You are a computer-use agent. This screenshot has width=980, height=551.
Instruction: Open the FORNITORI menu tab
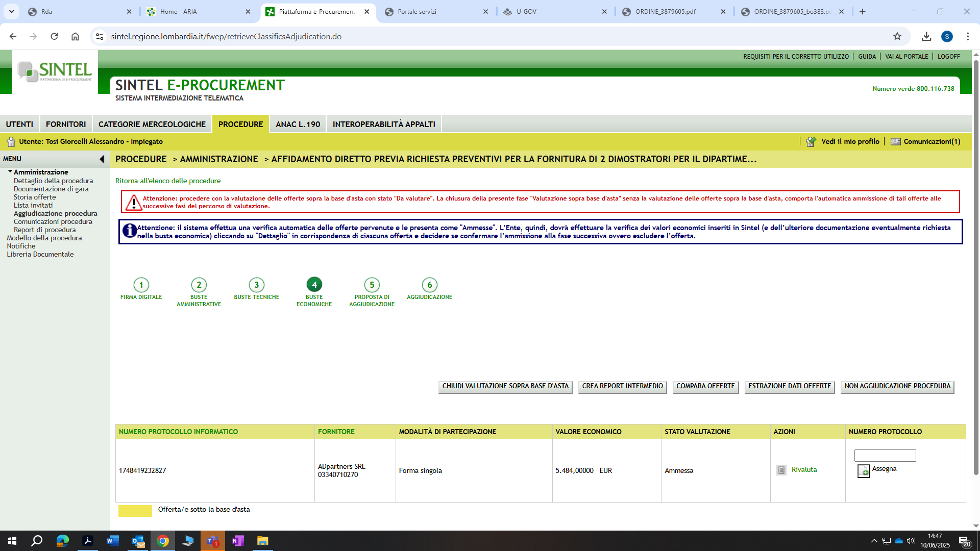[66, 124]
